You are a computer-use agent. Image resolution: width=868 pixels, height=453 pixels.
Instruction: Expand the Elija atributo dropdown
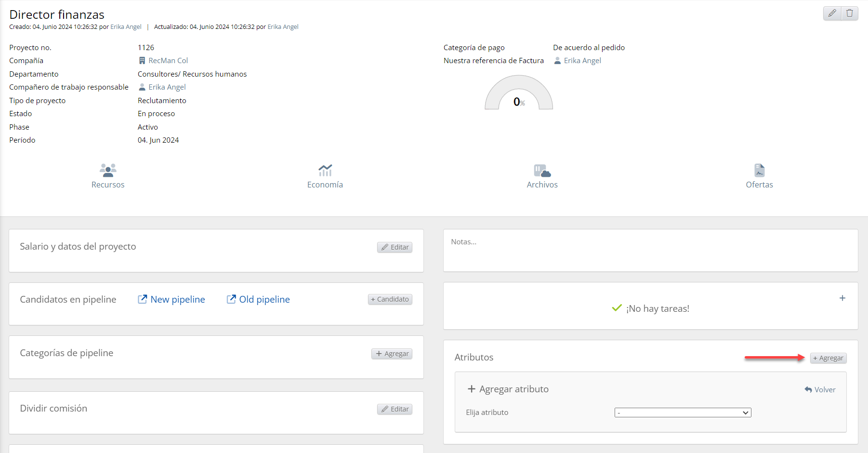[683, 413]
